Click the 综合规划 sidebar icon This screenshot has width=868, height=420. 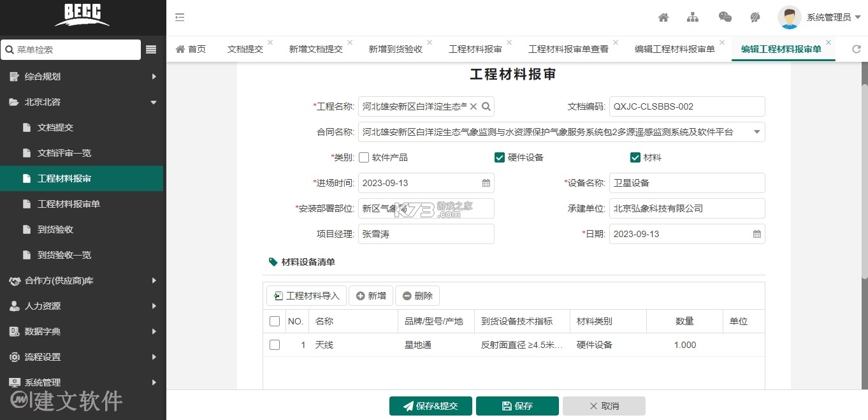point(14,76)
